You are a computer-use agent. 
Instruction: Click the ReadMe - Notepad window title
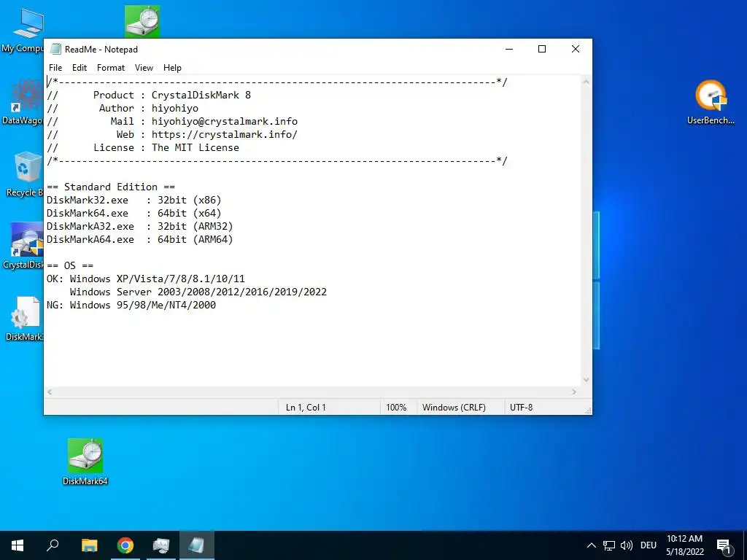[x=101, y=50]
